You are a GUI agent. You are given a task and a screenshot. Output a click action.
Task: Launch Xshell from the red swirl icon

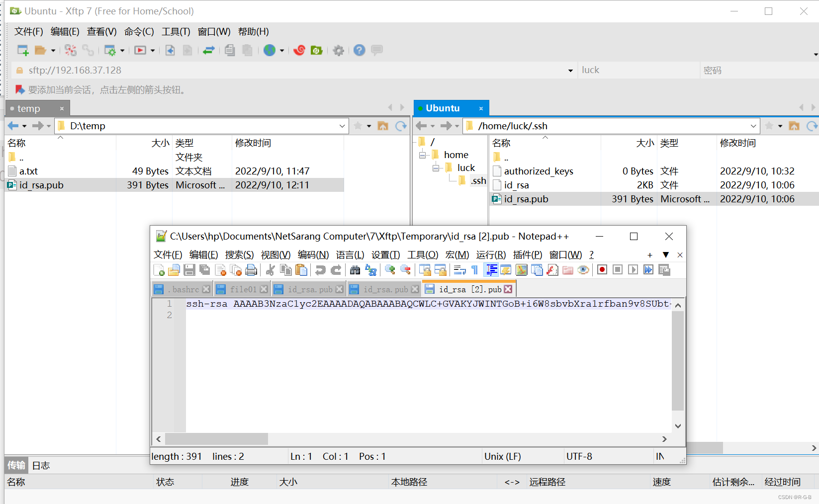click(x=299, y=50)
